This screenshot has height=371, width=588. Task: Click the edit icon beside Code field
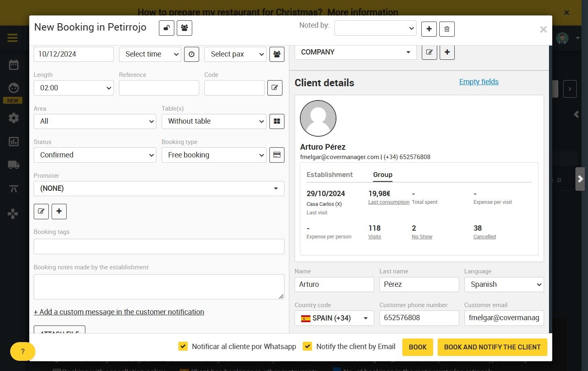[275, 88]
